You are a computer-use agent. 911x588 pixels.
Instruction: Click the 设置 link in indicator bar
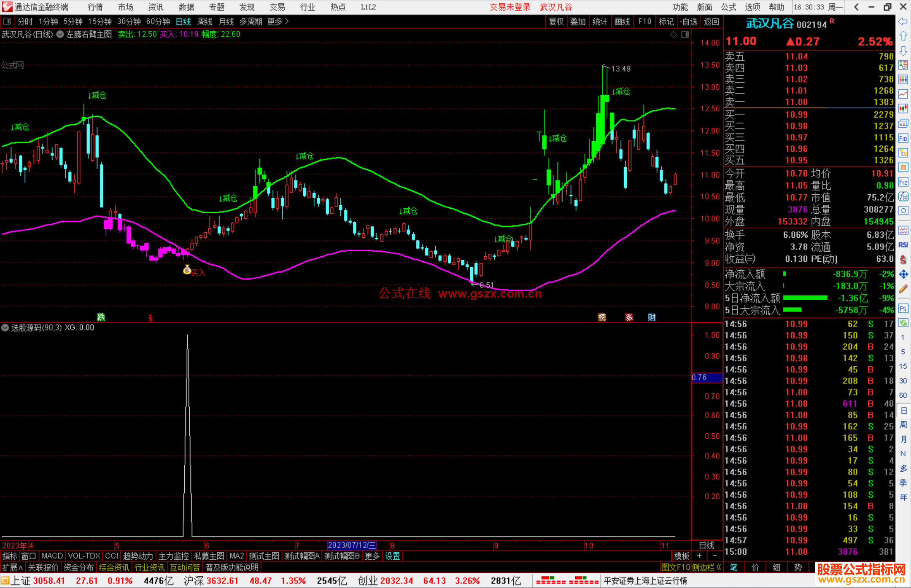point(392,556)
